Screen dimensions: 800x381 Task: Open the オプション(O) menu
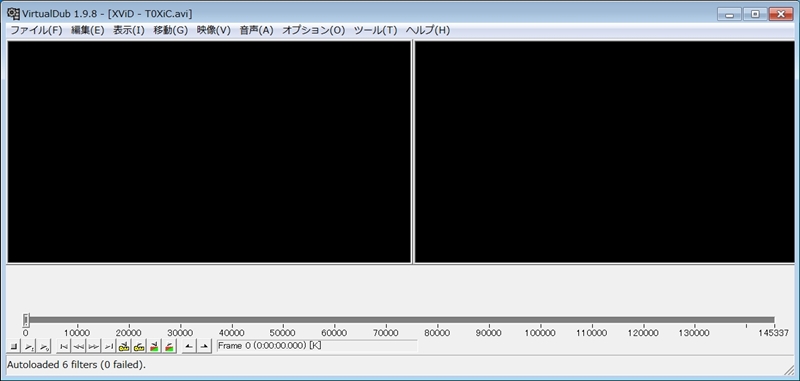click(x=314, y=30)
